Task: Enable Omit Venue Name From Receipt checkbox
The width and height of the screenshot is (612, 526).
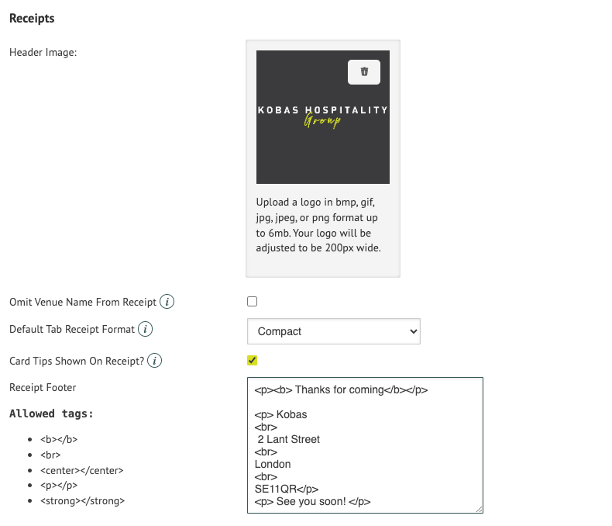Action: (x=252, y=302)
